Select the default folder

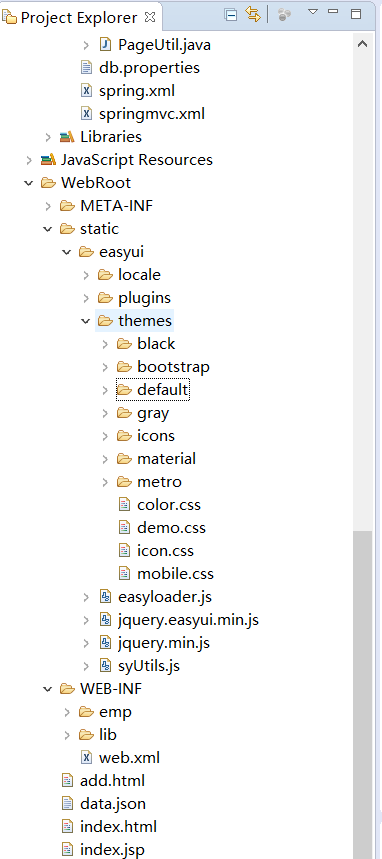153,390
